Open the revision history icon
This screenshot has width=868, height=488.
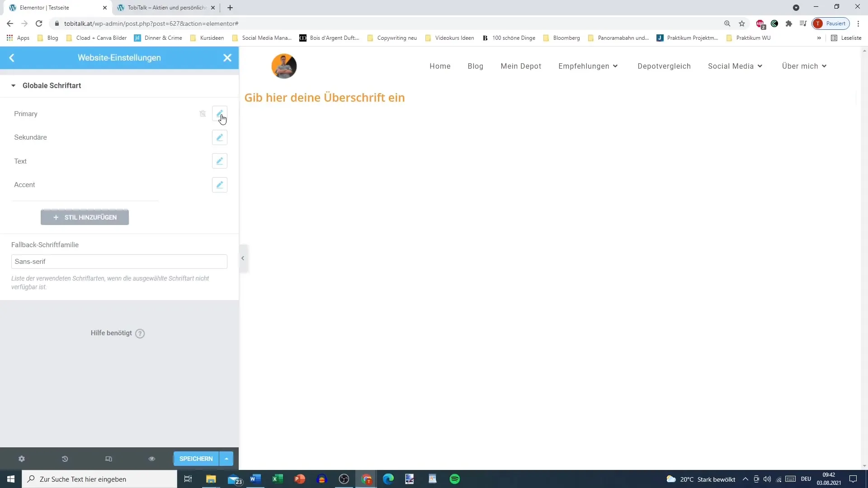[65, 459]
